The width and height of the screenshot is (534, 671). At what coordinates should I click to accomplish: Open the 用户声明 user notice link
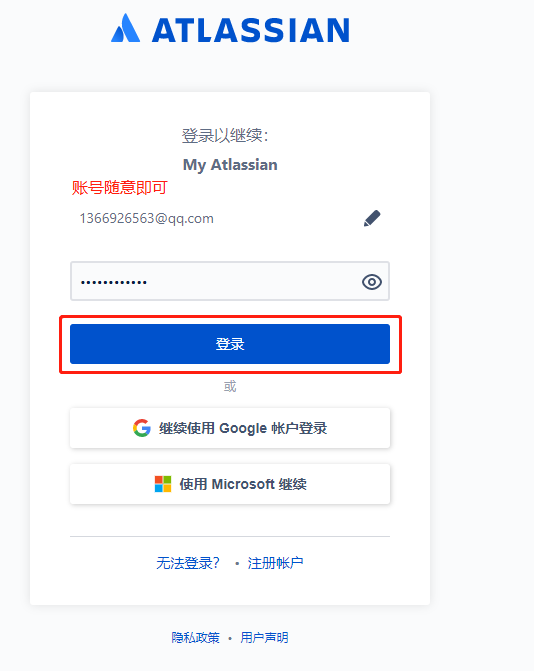[x=264, y=638]
